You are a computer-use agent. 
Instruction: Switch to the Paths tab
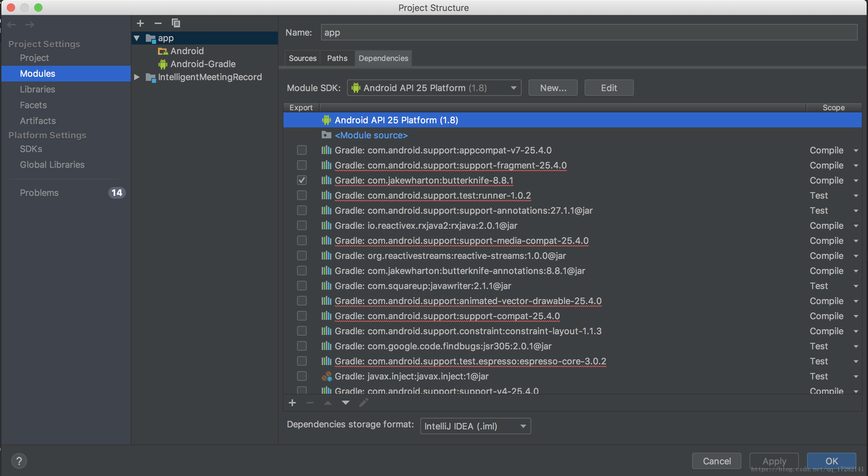(x=337, y=58)
